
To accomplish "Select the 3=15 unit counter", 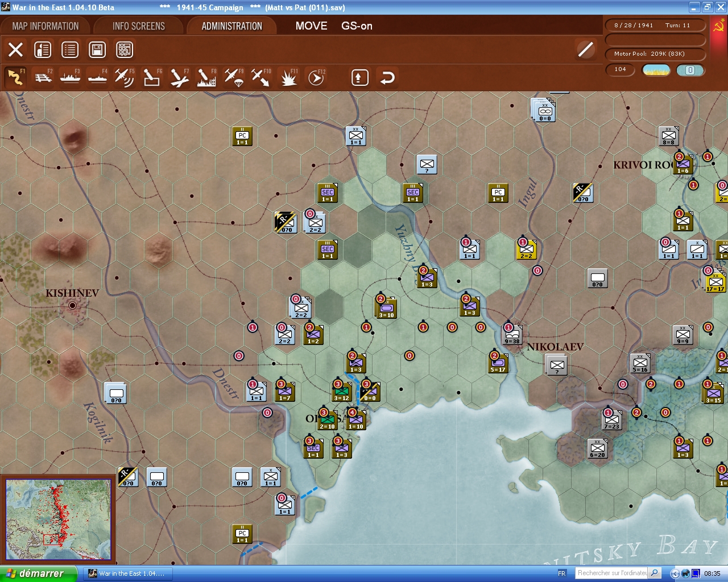I will (x=714, y=393).
